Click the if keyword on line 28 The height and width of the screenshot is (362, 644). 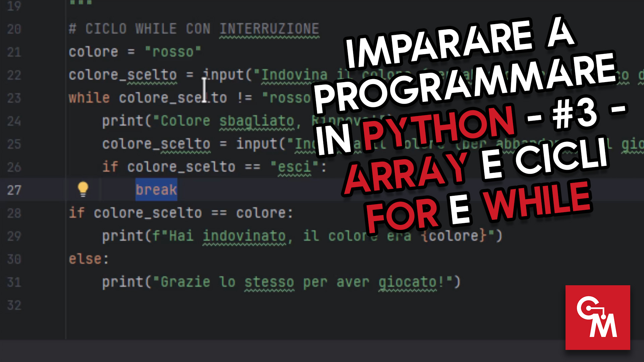[x=76, y=213]
